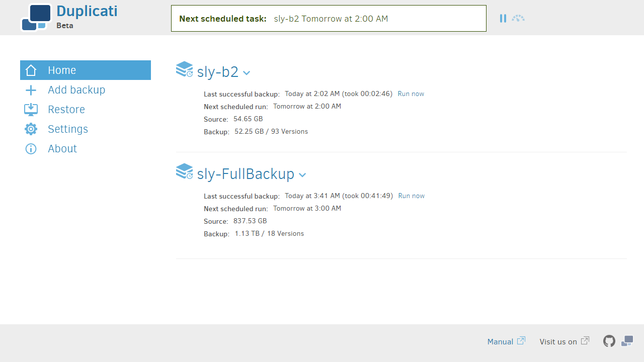This screenshot has width=644, height=362.
Task: Click the Settings gear icon
Action: pos(31,129)
